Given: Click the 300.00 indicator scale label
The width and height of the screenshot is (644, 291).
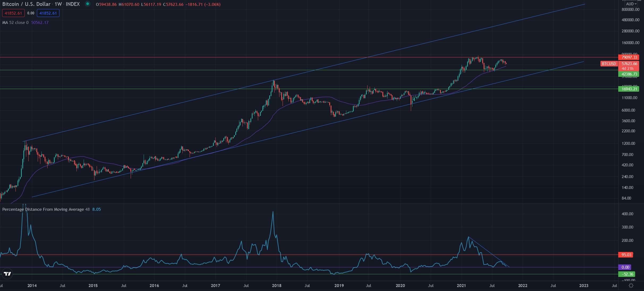Looking at the screenshot, I should pos(627,227).
